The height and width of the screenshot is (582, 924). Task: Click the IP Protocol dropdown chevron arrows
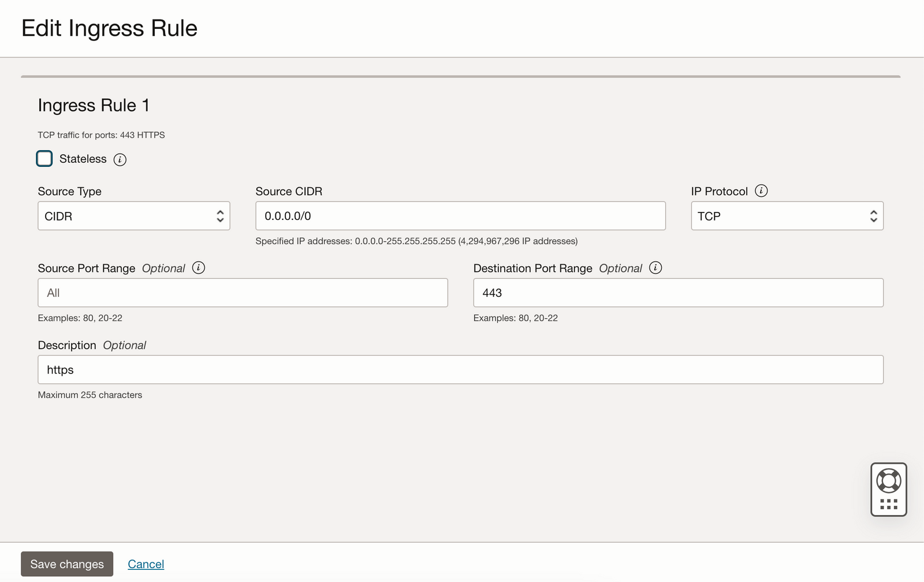(x=873, y=215)
